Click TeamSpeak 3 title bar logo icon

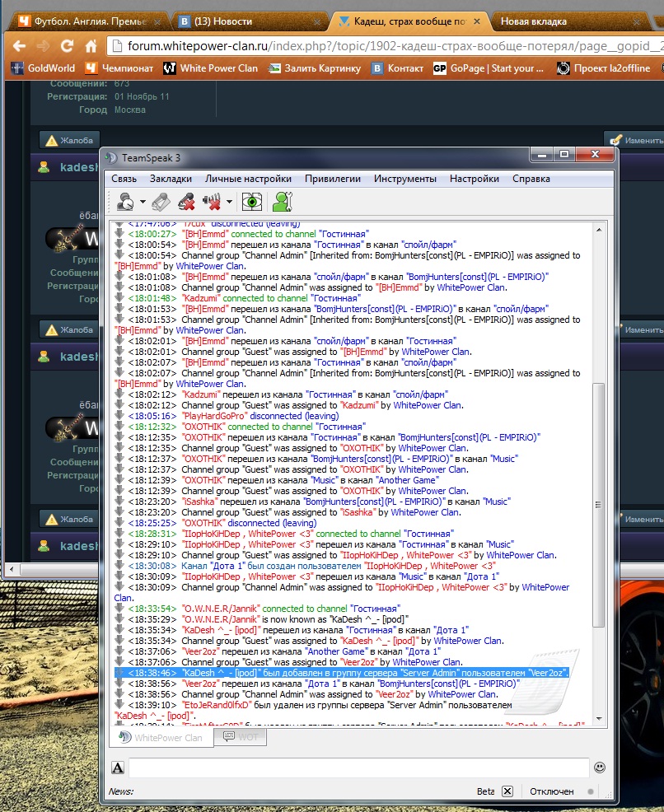111,157
